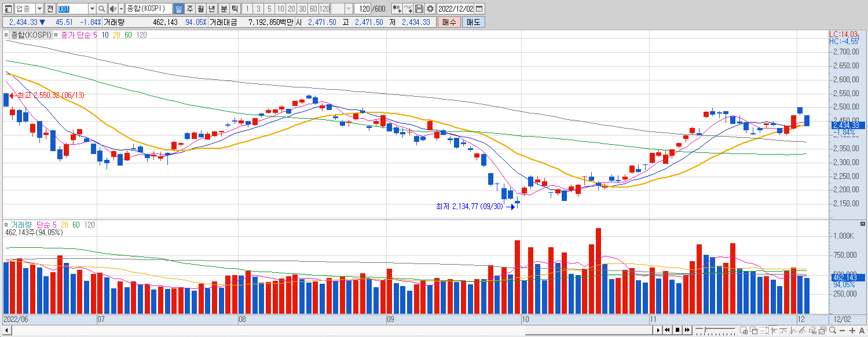This screenshot has width=868, height=337.
Task: Select the 년 yearly period
Action: pos(212,9)
